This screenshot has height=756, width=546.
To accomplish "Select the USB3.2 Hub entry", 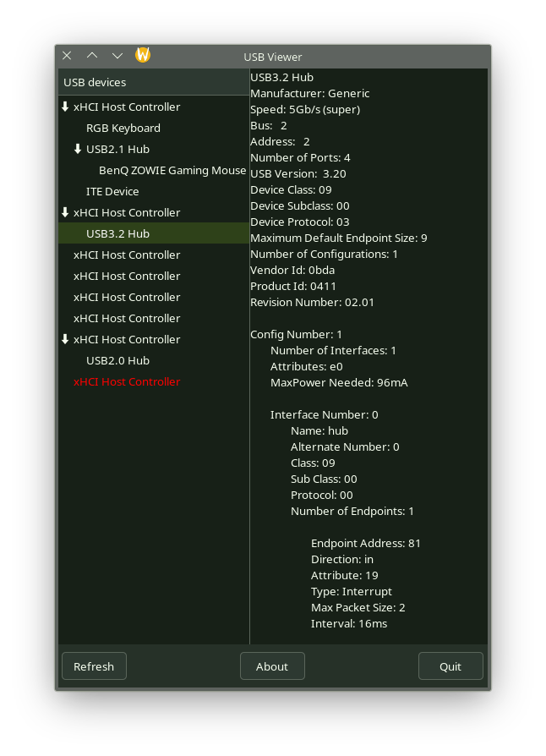I will 117,234.
